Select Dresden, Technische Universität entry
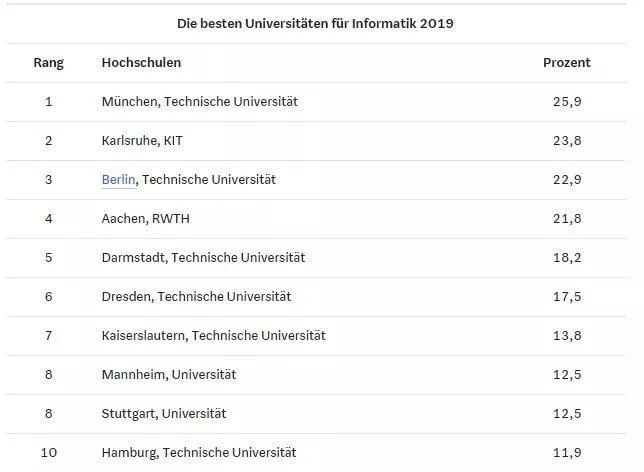This screenshot has width=644, height=472. [x=196, y=297]
